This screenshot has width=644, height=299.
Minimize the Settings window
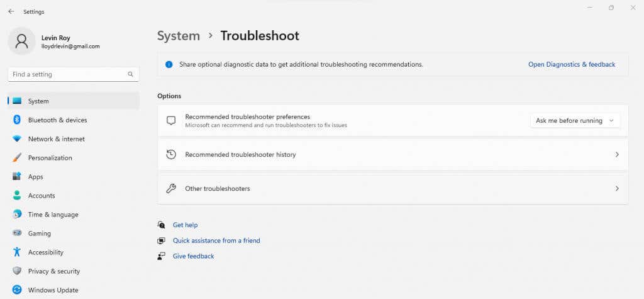point(590,8)
